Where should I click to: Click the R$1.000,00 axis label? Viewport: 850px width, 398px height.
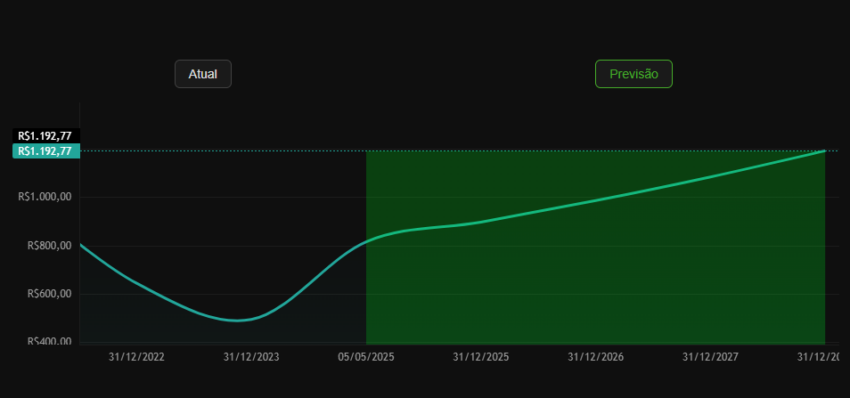[45, 197]
